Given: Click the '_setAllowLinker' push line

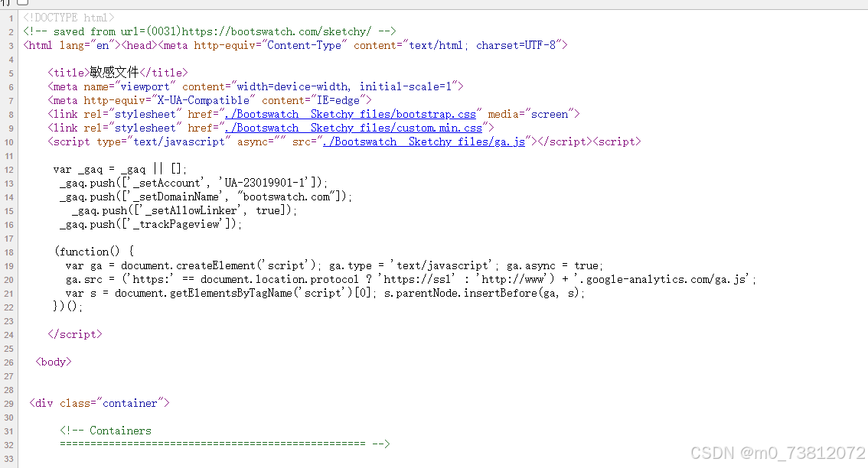Looking at the screenshot, I should click(184, 211).
